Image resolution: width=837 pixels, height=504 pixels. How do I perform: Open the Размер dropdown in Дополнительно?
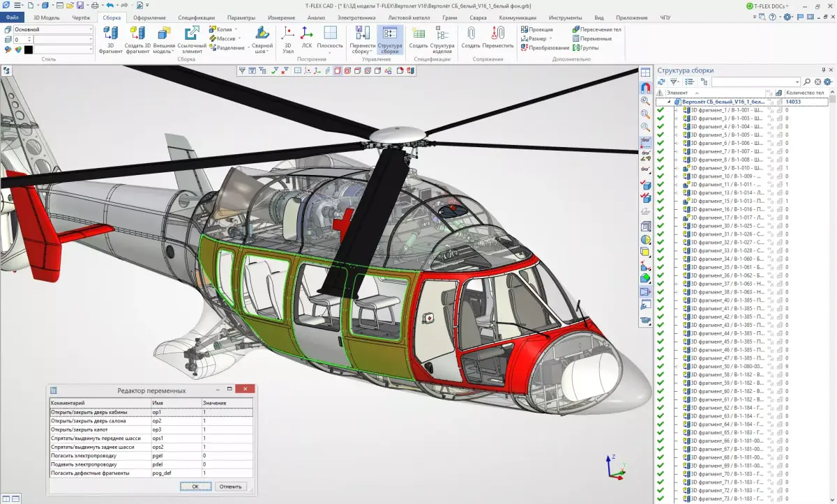[x=550, y=38]
